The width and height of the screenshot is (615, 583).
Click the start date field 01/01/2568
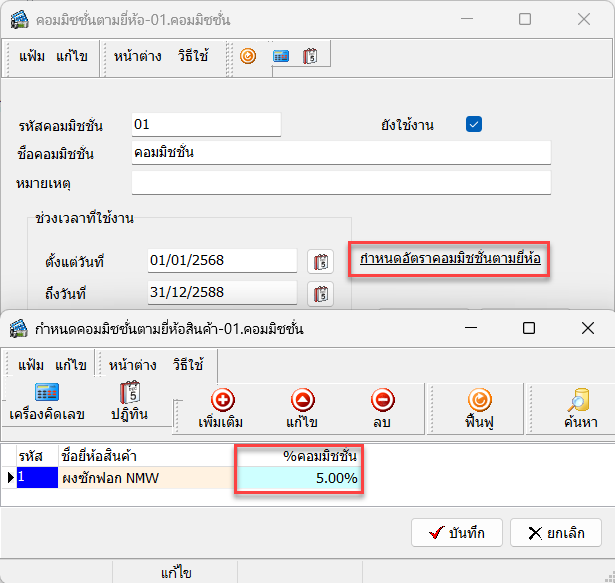click(222, 261)
